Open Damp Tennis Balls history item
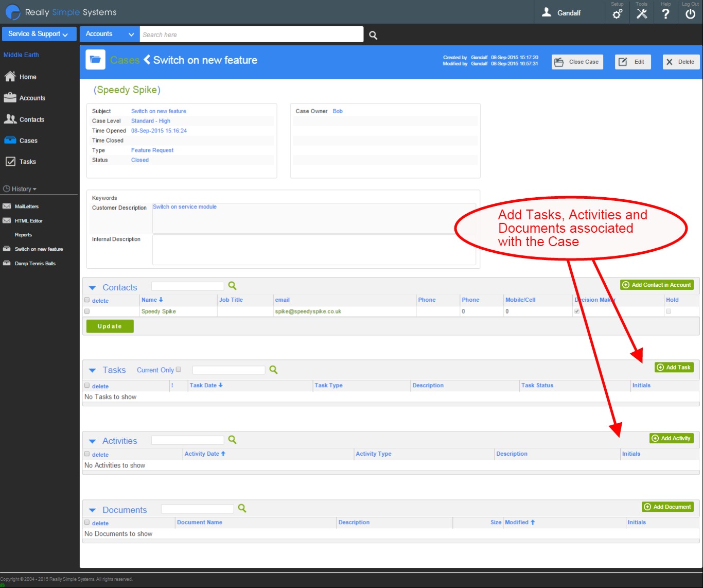The image size is (703, 588). tap(35, 264)
